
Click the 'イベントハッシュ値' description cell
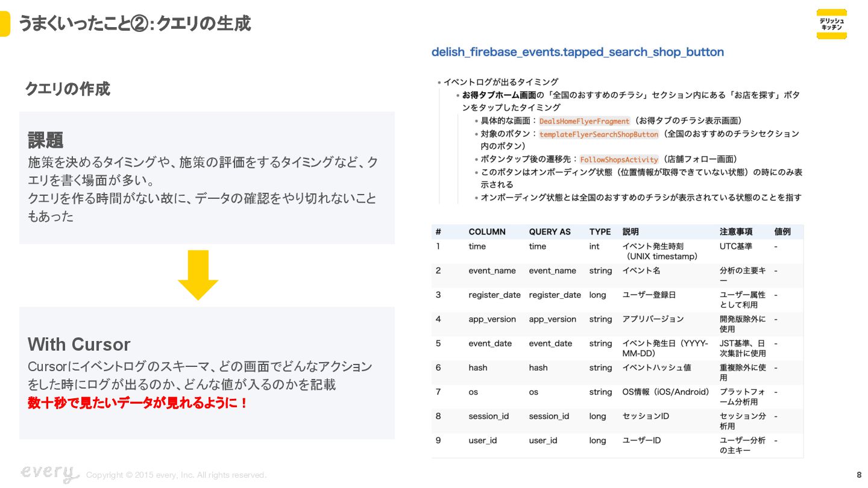(x=656, y=368)
